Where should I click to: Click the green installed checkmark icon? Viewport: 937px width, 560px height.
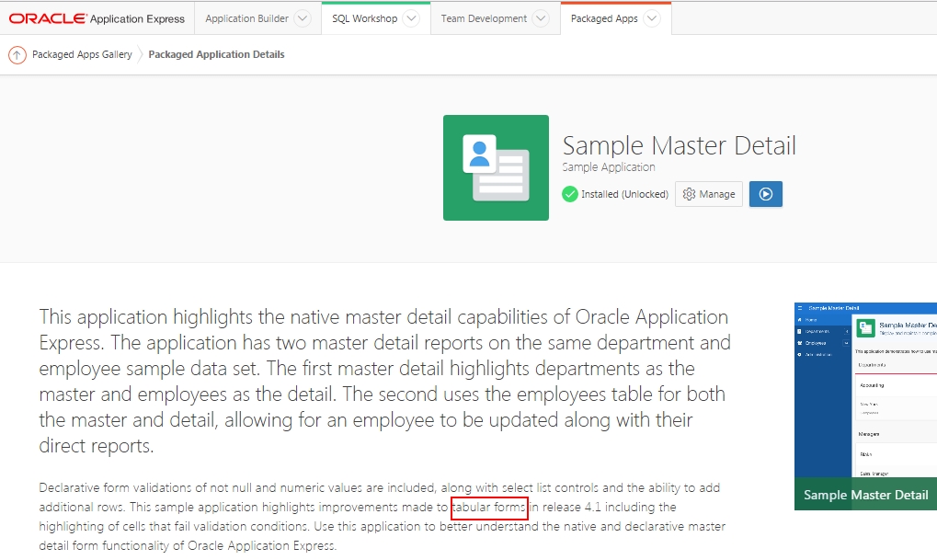570,194
